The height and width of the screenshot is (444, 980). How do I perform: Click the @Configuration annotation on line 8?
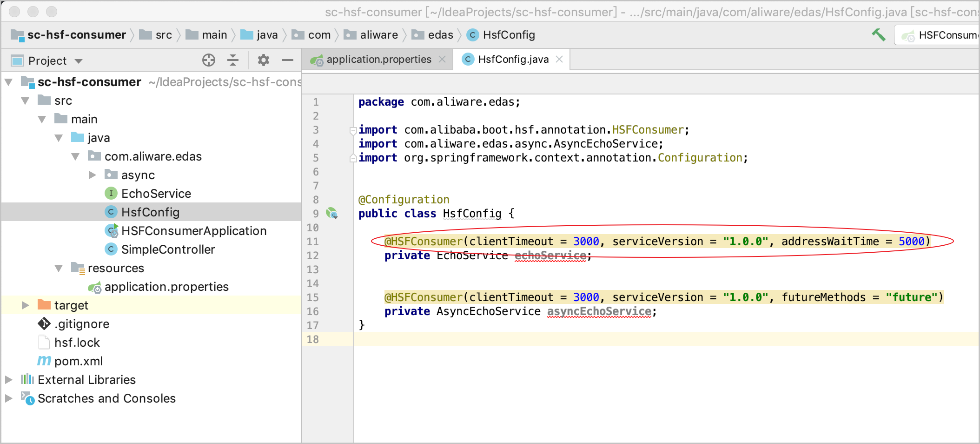(404, 200)
